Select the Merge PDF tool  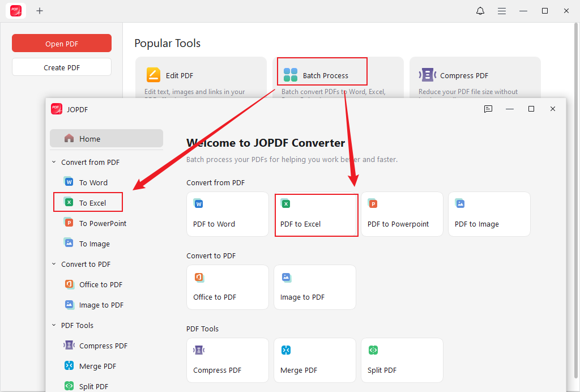point(314,360)
